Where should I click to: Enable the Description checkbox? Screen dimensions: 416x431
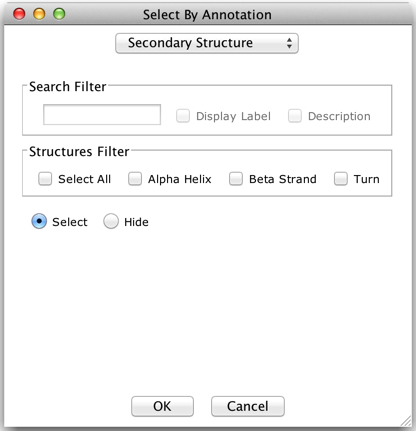pos(295,116)
